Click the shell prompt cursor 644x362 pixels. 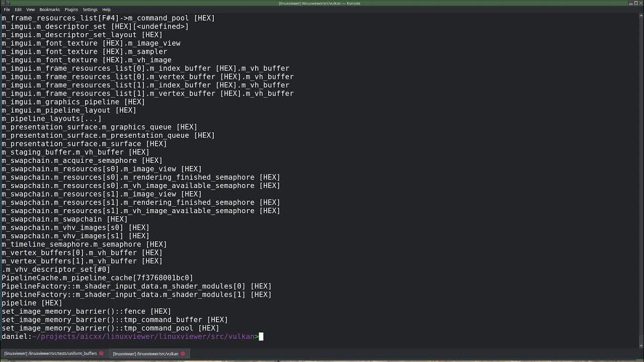pos(261,336)
